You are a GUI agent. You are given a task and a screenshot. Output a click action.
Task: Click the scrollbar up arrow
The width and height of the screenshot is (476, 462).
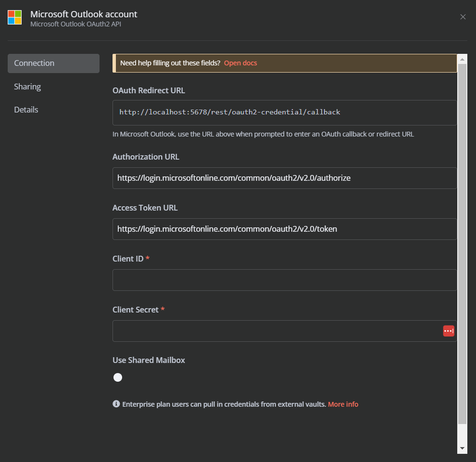coord(462,59)
